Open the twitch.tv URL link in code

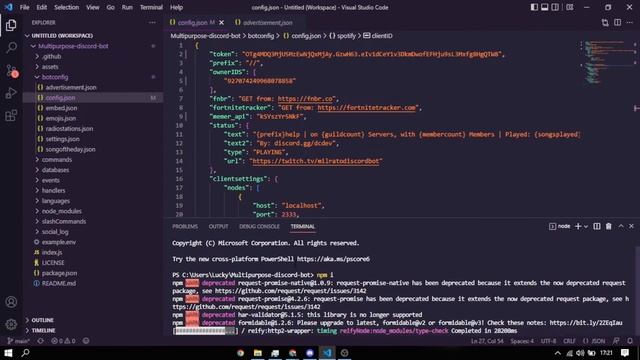click(x=316, y=161)
